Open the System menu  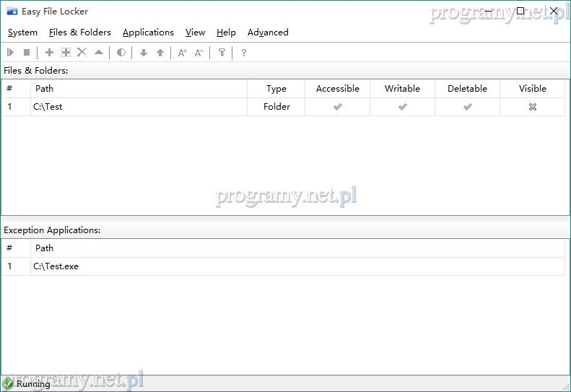pyautogui.click(x=22, y=32)
